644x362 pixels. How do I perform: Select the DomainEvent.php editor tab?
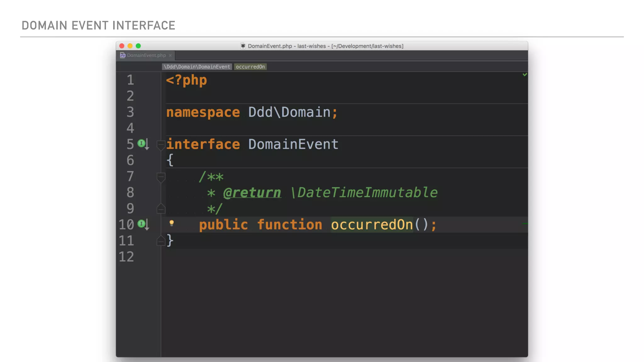pos(146,55)
